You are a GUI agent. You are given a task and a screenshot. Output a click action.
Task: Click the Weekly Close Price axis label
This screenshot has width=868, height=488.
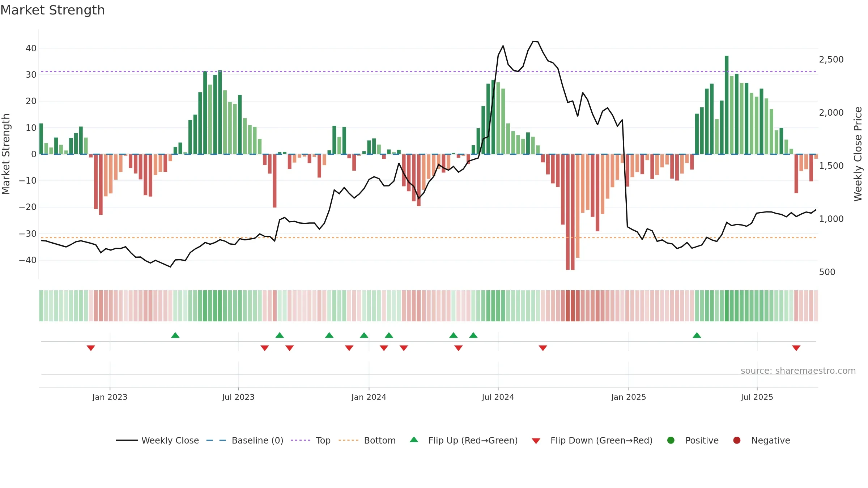858,154
